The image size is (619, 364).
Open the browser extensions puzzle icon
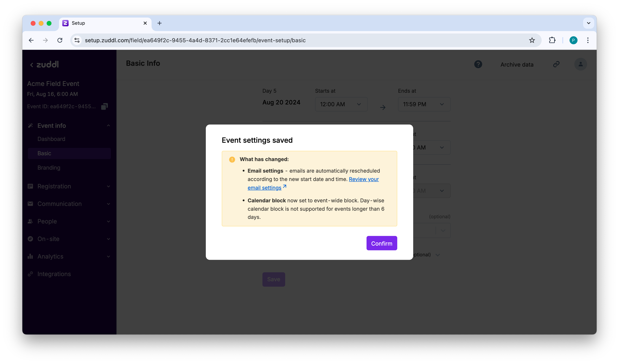pyautogui.click(x=552, y=40)
